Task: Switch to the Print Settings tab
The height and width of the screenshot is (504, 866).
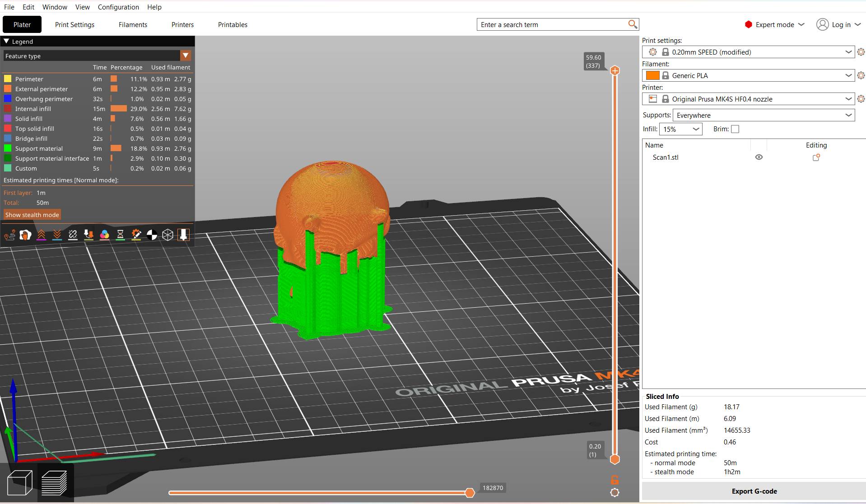Action: tap(74, 25)
